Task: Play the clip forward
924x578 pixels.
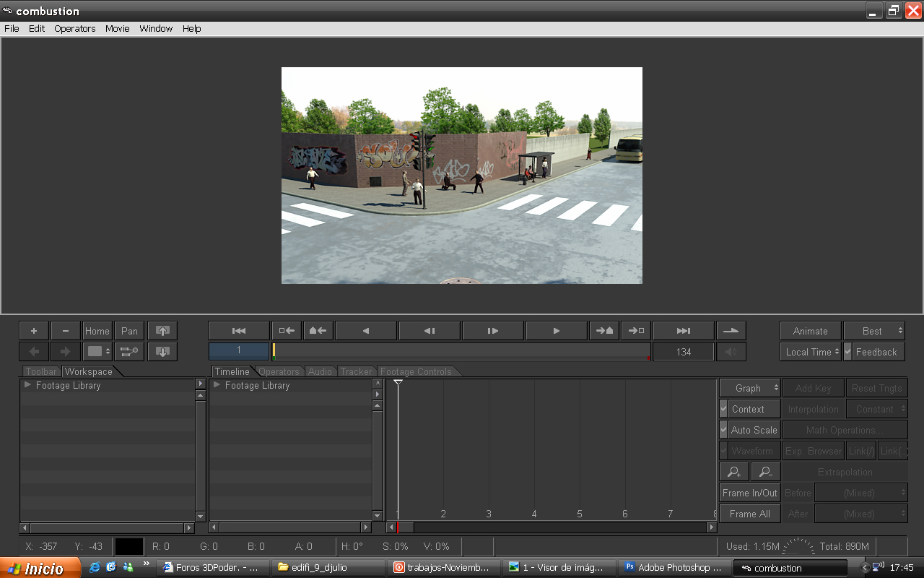Action: pyautogui.click(x=557, y=331)
